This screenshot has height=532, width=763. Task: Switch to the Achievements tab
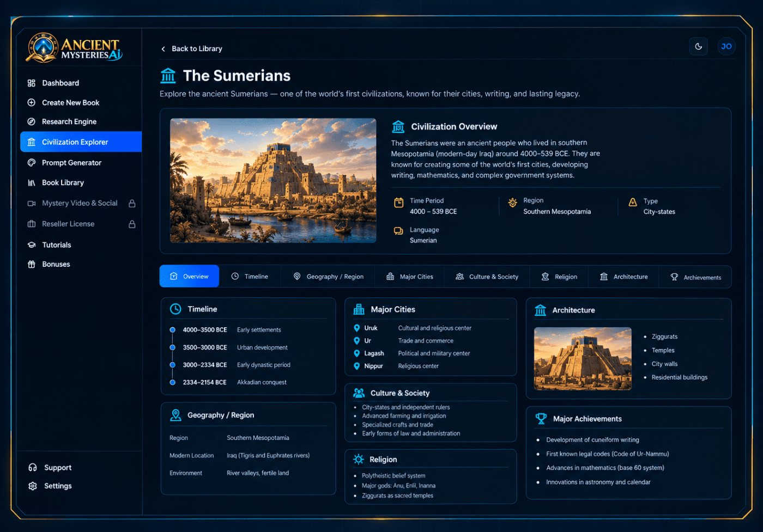(695, 277)
